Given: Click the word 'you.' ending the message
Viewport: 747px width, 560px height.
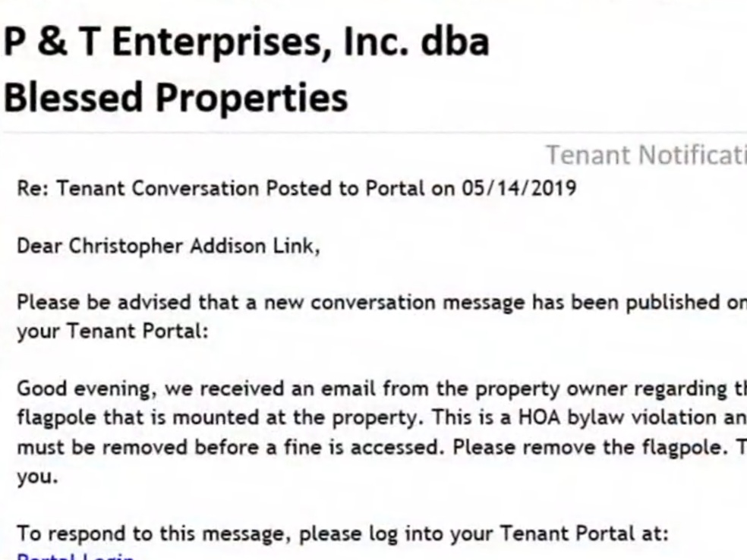Looking at the screenshot, I should pos(38,477).
